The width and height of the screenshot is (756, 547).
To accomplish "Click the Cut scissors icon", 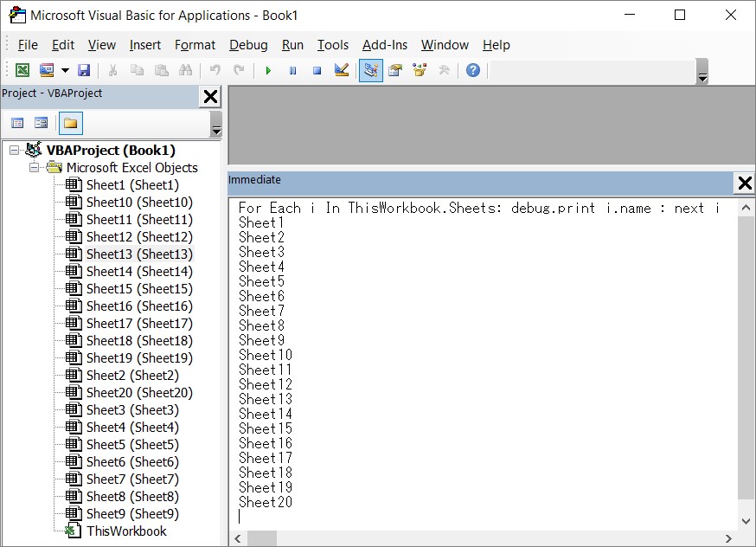I will click(112, 70).
